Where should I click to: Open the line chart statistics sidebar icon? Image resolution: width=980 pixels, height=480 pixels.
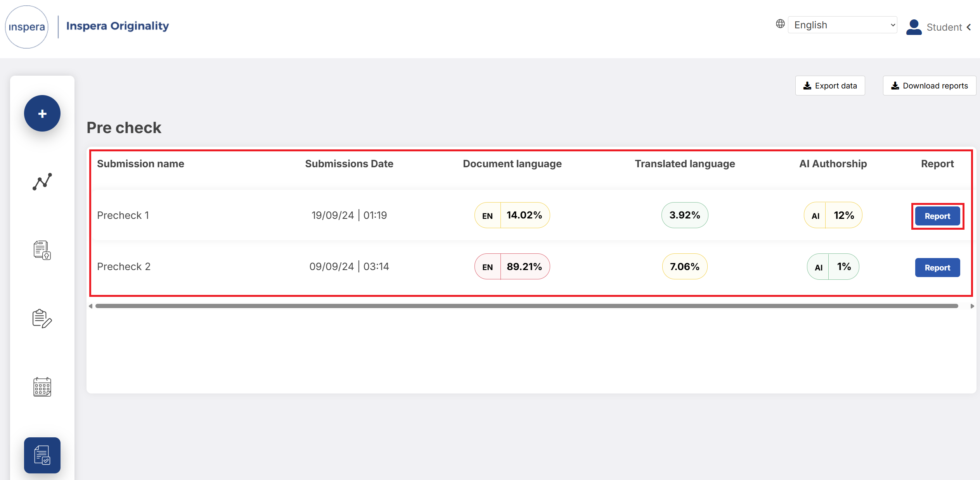coord(42,182)
